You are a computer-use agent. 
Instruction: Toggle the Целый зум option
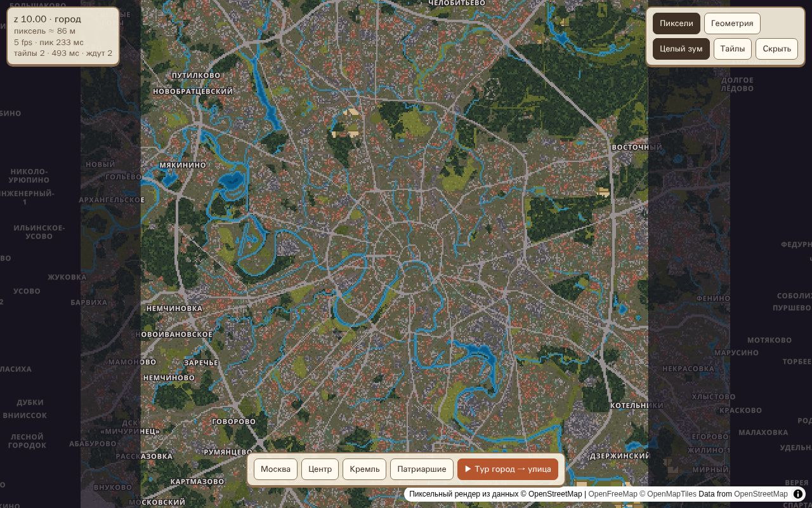click(681, 49)
